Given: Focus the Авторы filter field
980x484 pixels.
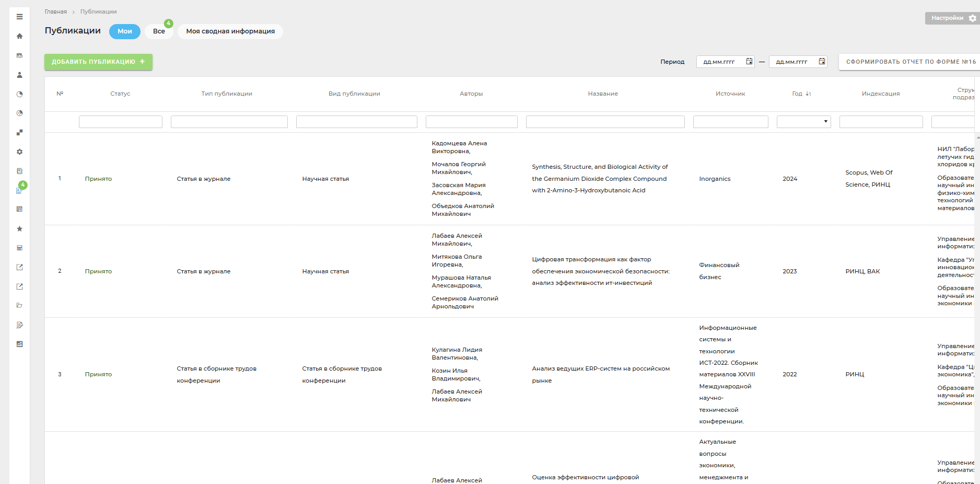Looking at the screenshot, I should coord(472,122).
